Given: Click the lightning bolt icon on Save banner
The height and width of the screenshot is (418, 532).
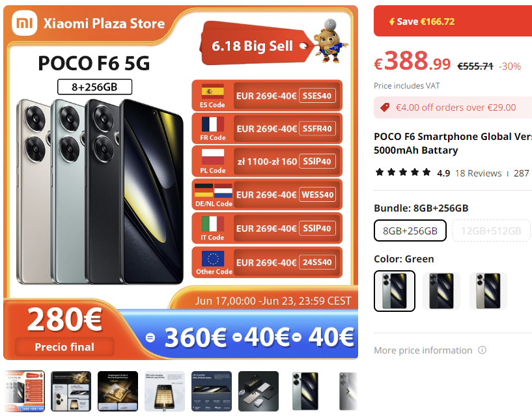Looking at the screenshot, I should (391, 21).
